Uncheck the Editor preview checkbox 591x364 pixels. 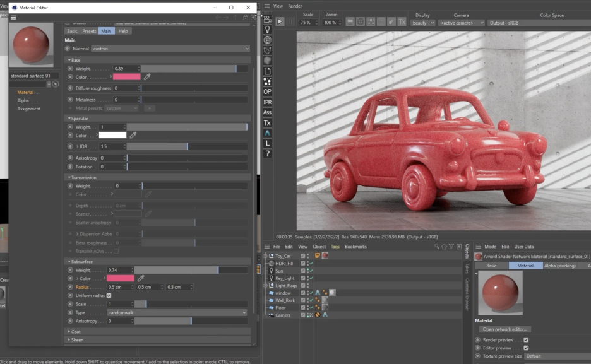pyautogui.click(x=526, y=348)
